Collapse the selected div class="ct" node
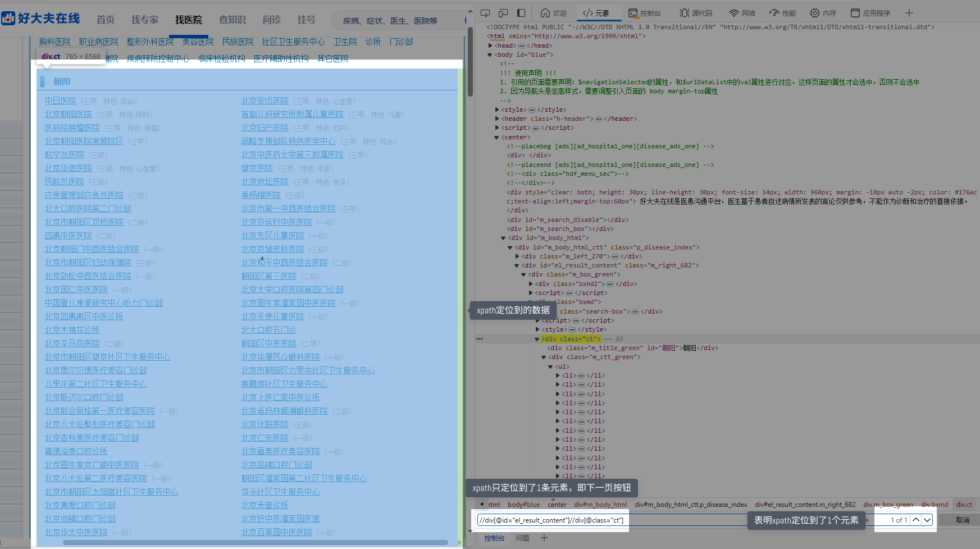This screenshot has height=549, width=980. coord(537,339)
